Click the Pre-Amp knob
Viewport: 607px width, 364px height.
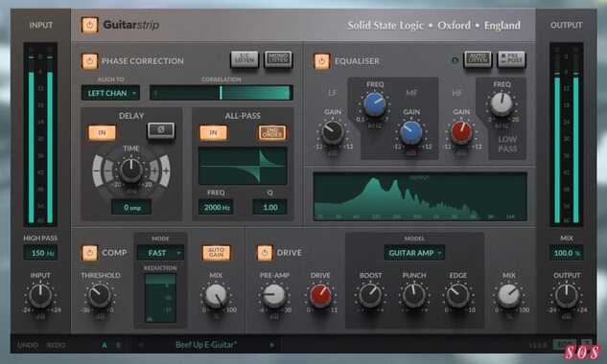point(274,296)
